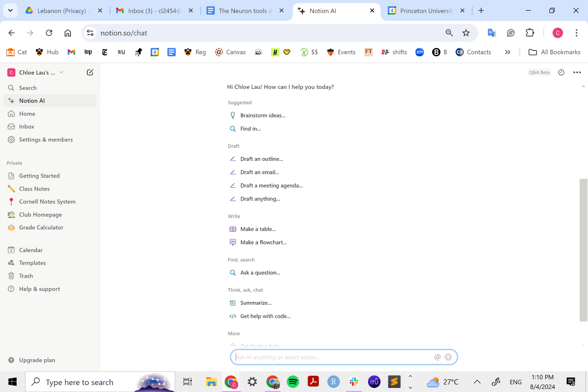Open the three-dot more options menu
Viewport: 588px width, 392px height.
pyautogui.click(x=577, y=72)
